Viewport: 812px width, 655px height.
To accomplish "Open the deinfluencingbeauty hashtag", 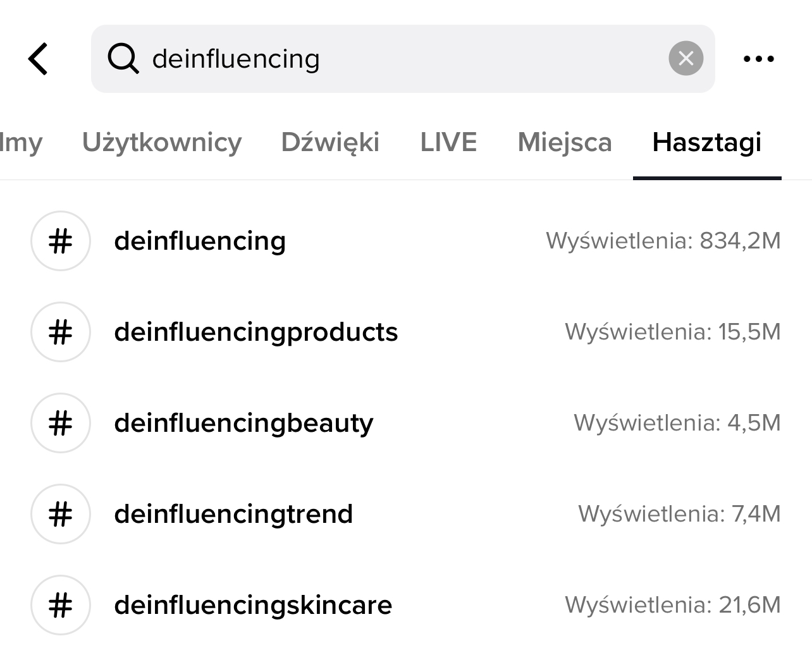I will pos(243,423).
